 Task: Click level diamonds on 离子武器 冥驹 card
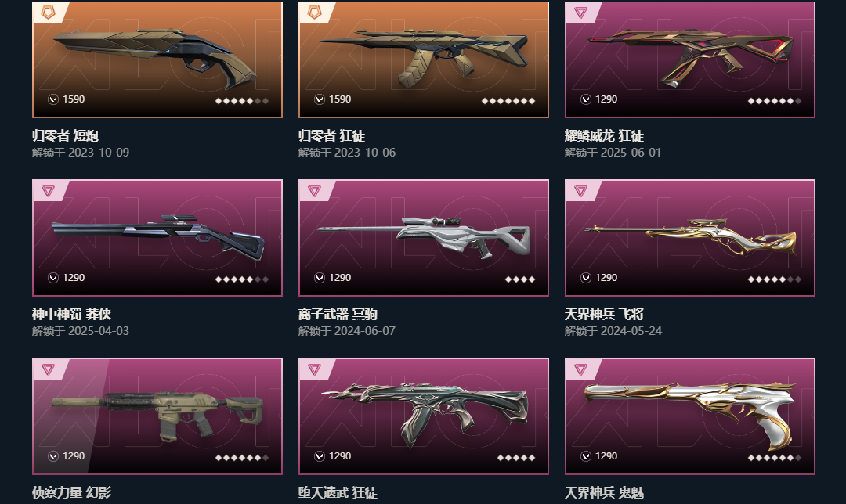coord(520,279)
